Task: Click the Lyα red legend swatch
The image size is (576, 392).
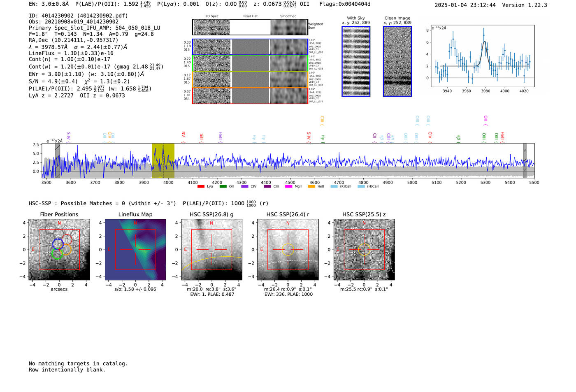Action: [x=201, y=186]
